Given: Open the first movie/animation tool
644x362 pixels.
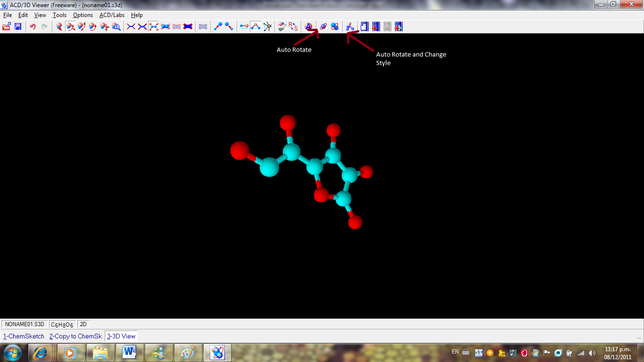Looking at the screenshot, I should (x=364, y=26).
